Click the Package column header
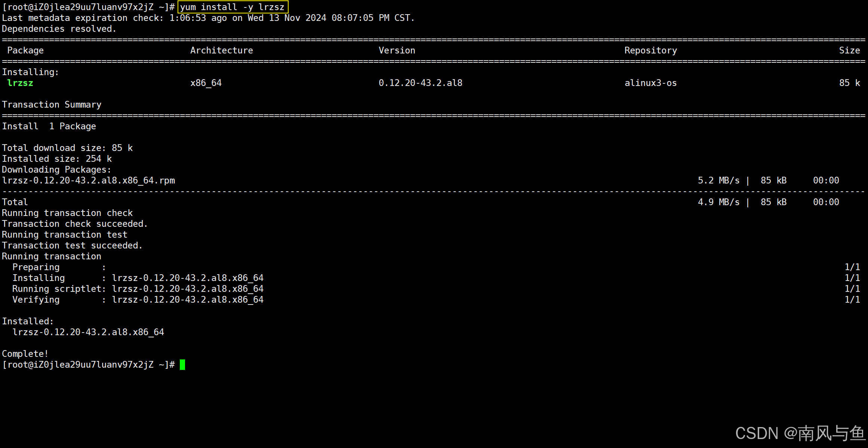This screenshot has width=868, height=448. [x=25, y=50]
